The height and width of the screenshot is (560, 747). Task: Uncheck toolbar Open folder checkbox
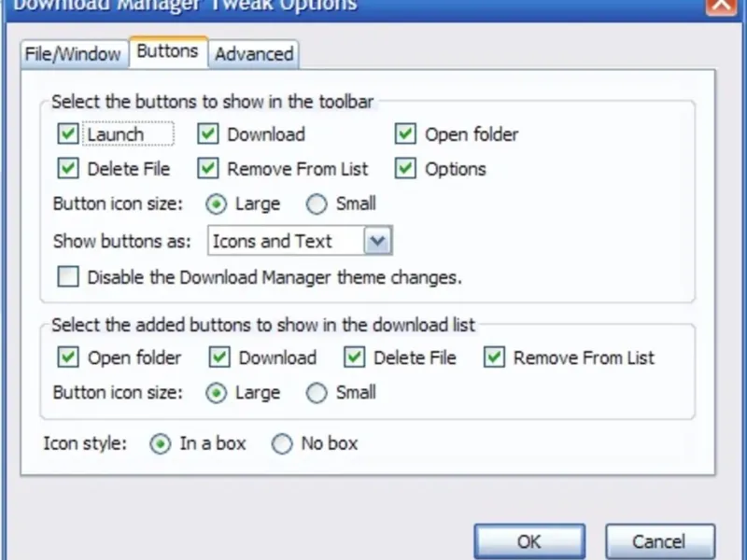tap(405, 134)
